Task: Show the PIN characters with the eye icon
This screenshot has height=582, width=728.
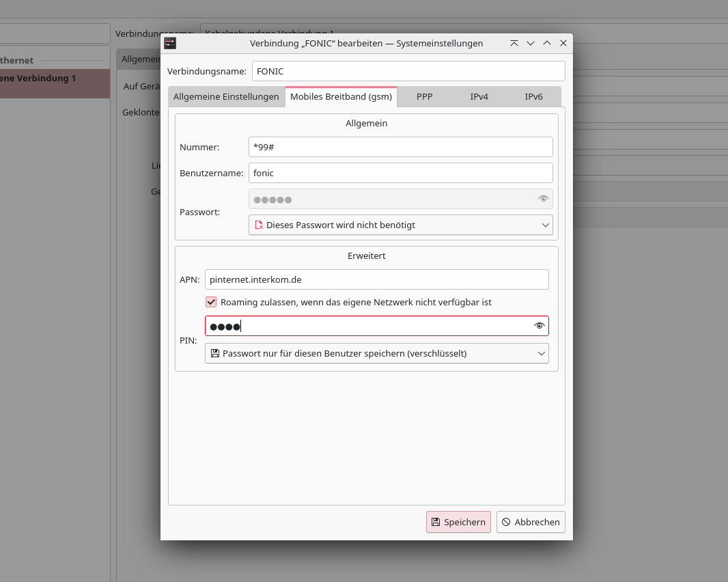Action: tap(539, 326)
